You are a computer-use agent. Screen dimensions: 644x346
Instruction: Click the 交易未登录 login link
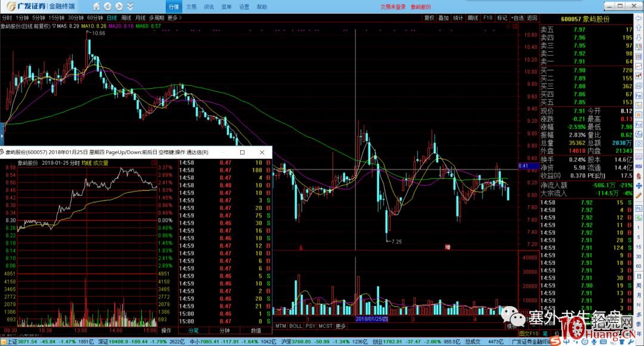(x=393, y=7)
